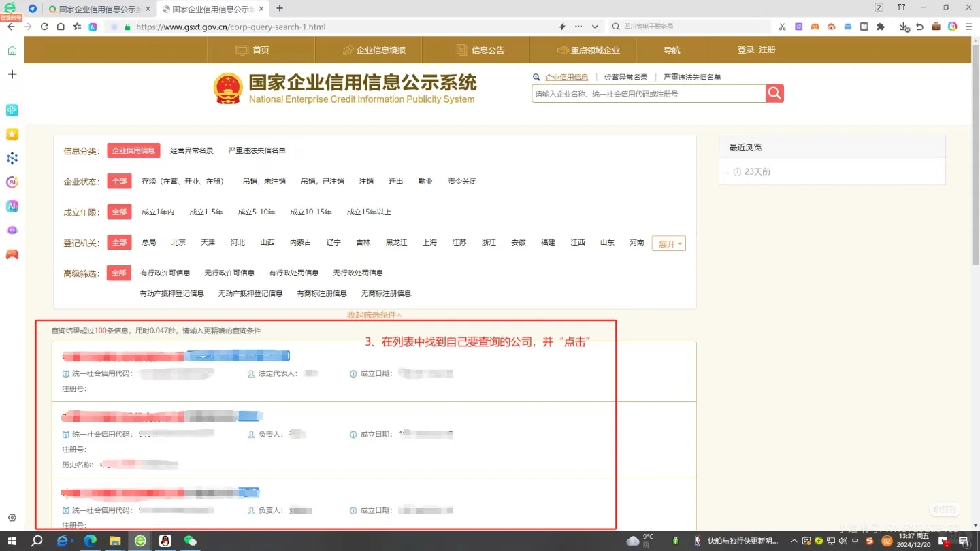Open the 信息公告 navigation menu
Image resolution: width=980 pixels, height=551 pixels.
480,50
